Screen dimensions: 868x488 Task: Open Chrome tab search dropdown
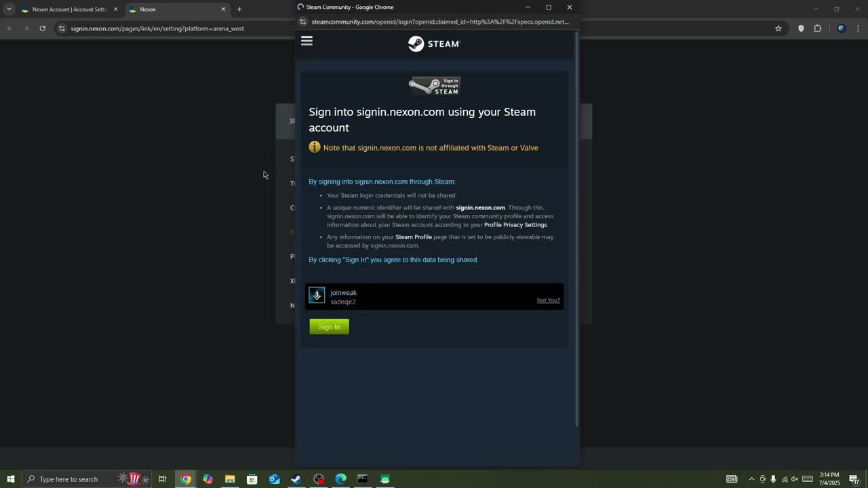pyautogui.click(x=9, y=9)
